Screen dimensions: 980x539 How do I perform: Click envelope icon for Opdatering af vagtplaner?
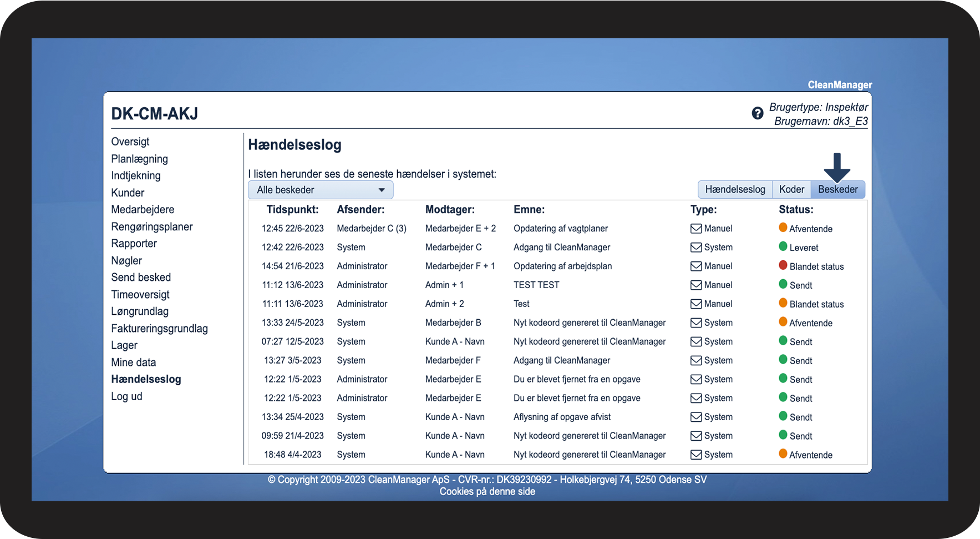(696, 228)
